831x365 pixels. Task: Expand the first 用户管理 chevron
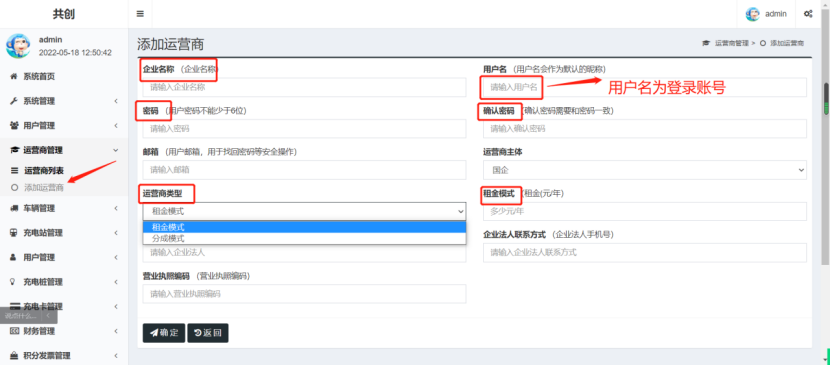(x=116, y=126)
